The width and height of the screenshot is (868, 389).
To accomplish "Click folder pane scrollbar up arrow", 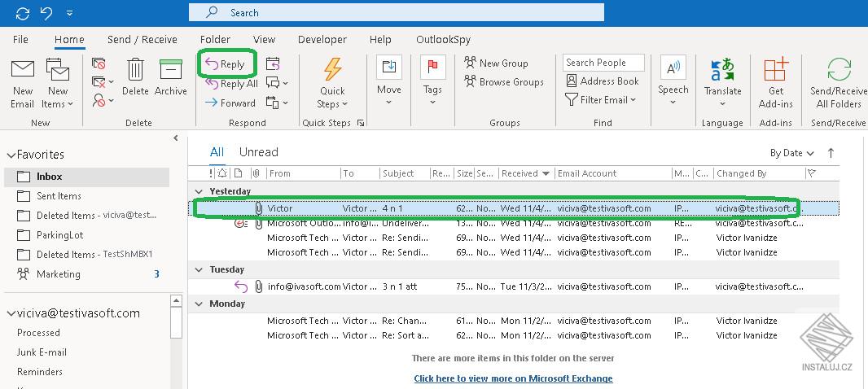I will click(176, 301).
